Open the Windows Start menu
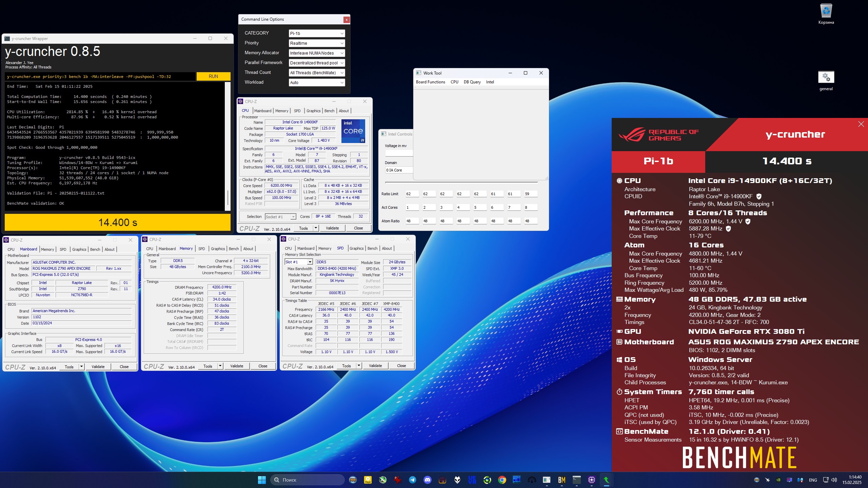Image resolution: width=868 pixels, height=488 pixels. click(262, 480)
